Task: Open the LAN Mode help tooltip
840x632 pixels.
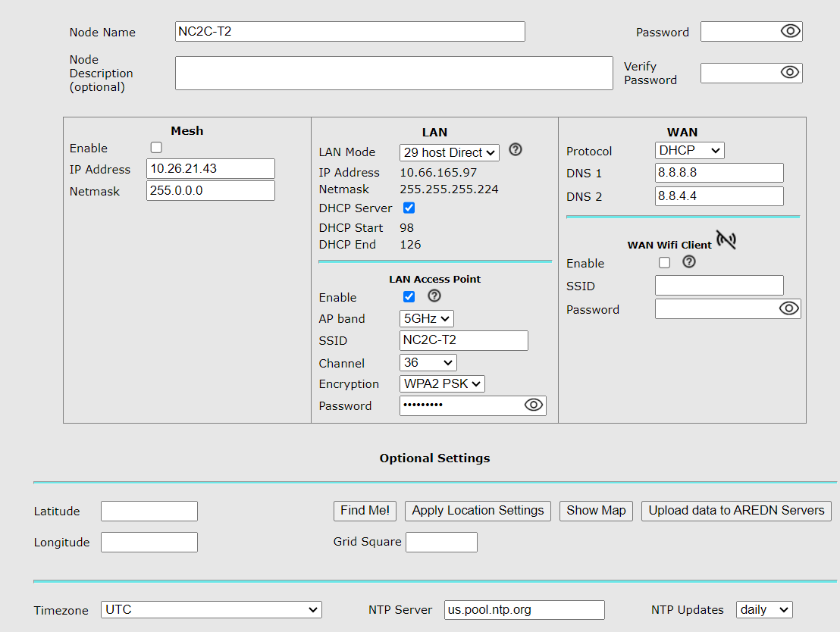Action: click(516, 150)
